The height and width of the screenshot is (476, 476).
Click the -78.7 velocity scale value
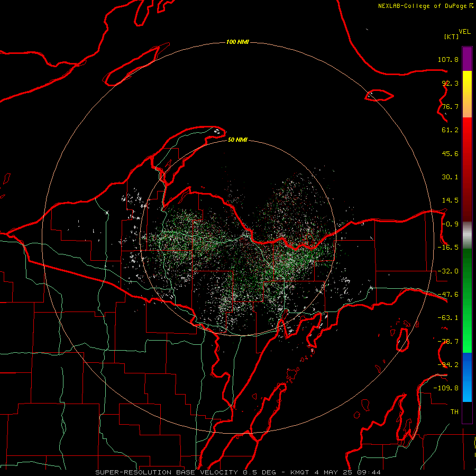click(448, 342)
